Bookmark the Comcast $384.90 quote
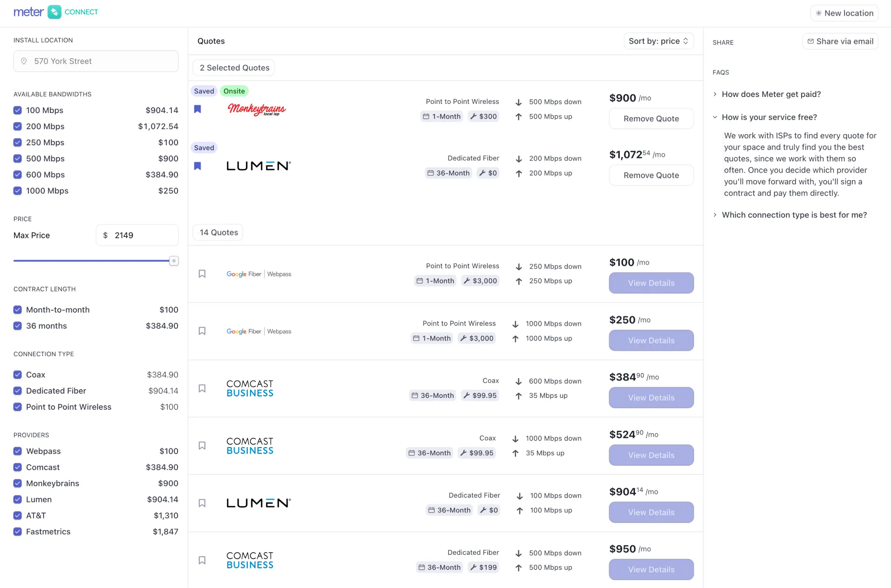 coord(202,388)
